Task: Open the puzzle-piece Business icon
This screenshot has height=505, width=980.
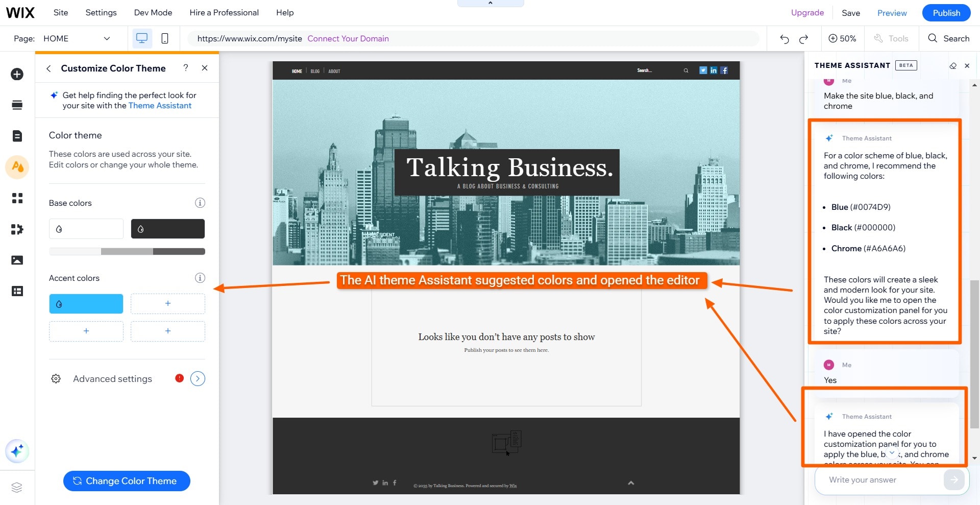Action: 17,229
